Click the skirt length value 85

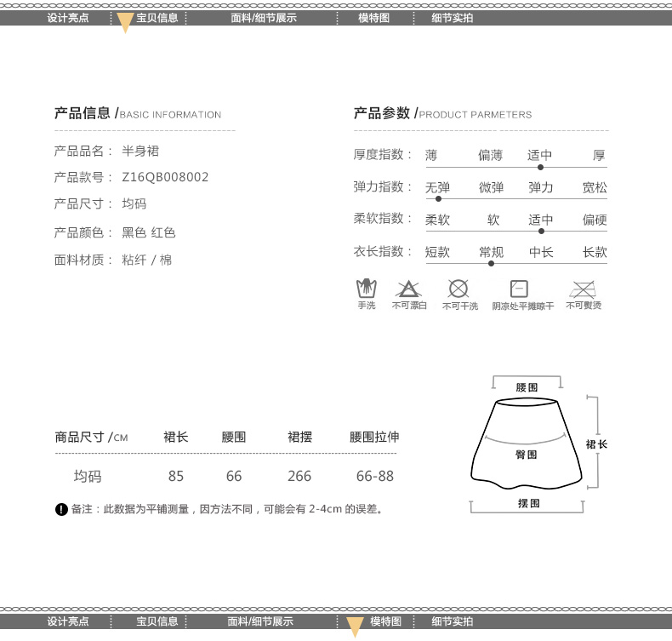(x=176, y=476)
